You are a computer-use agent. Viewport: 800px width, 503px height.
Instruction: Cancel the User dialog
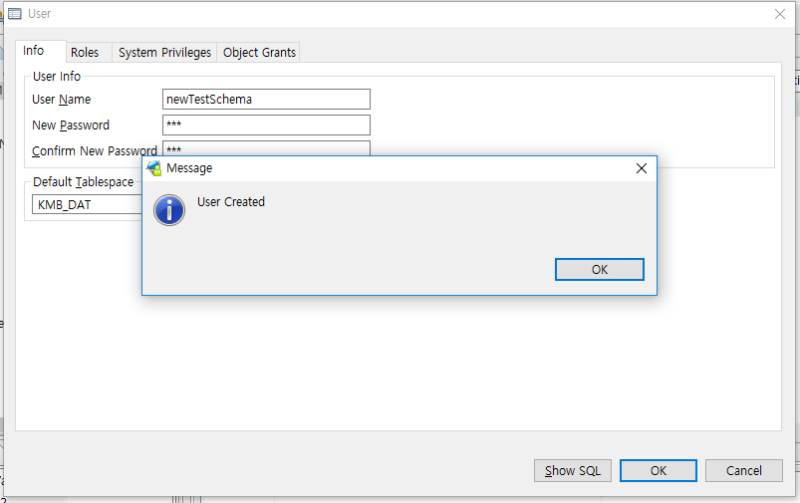pyautogui.click(x=744, y=470)
